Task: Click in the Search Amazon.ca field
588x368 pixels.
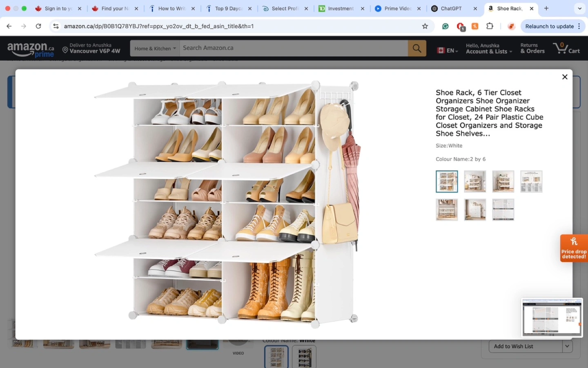Action: click(x=293, y=48)
